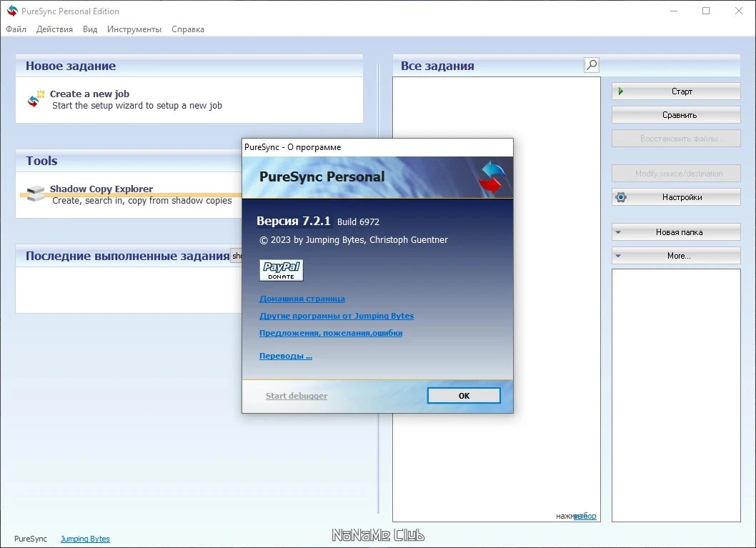Click the PureSync label in status bar
Image resolution: width=756 pixels, height=548 pixels.
click(31, 539)
